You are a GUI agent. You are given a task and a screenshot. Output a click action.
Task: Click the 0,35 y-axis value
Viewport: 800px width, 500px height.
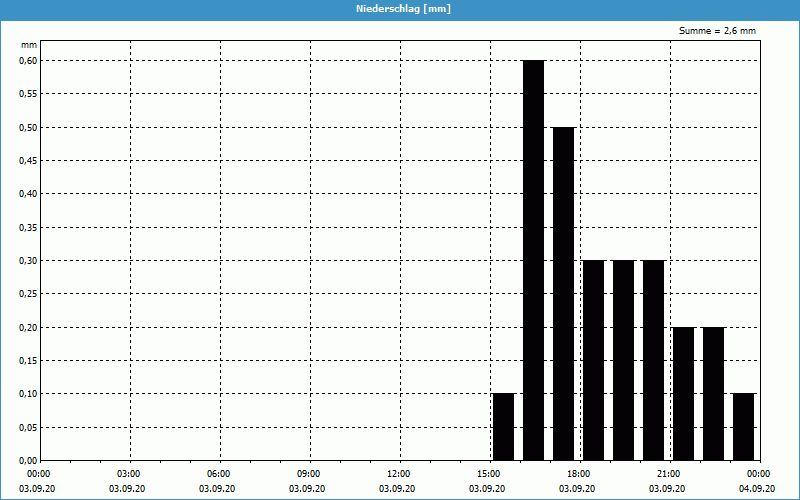(x=28, y=228)
